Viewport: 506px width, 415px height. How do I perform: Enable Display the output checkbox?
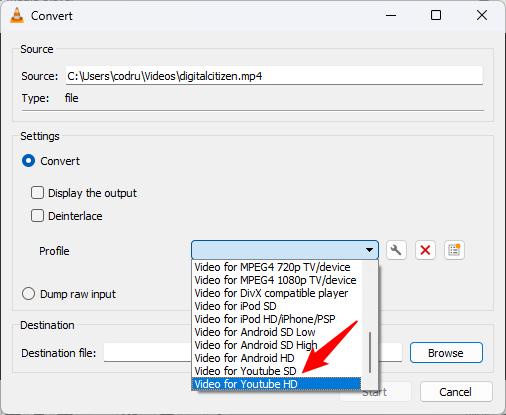point(37,193)
